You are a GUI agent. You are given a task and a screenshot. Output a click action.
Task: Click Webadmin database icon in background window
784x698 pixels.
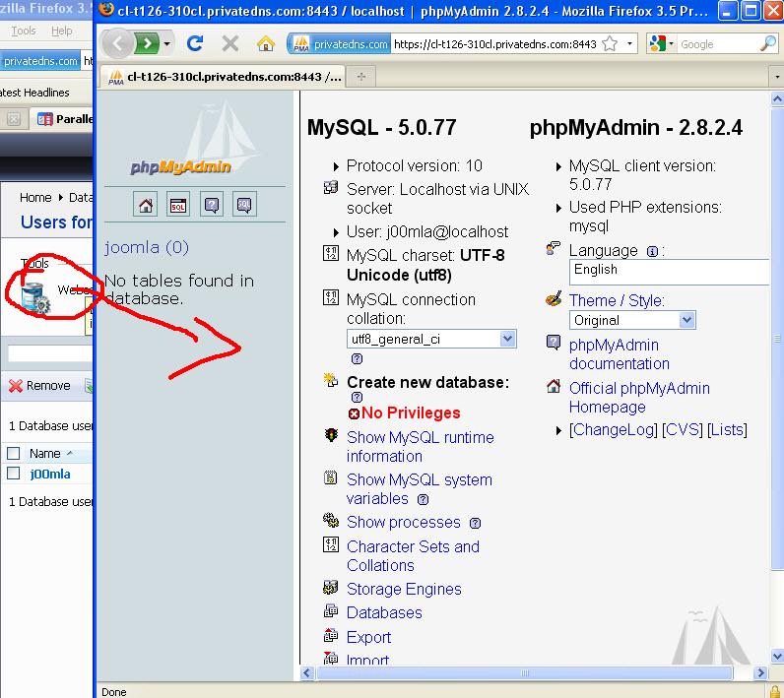pos(35,297)
